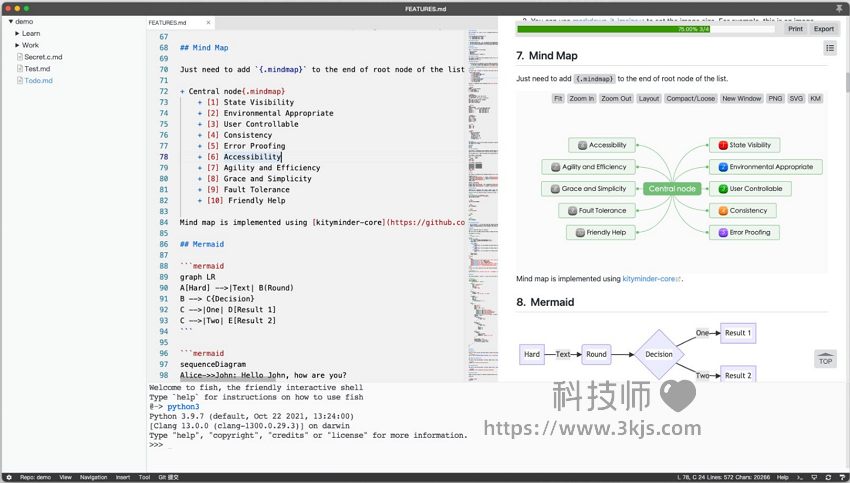Open the Insert menu
Screen dimensions: 850x483
click(x=123, y=478)
